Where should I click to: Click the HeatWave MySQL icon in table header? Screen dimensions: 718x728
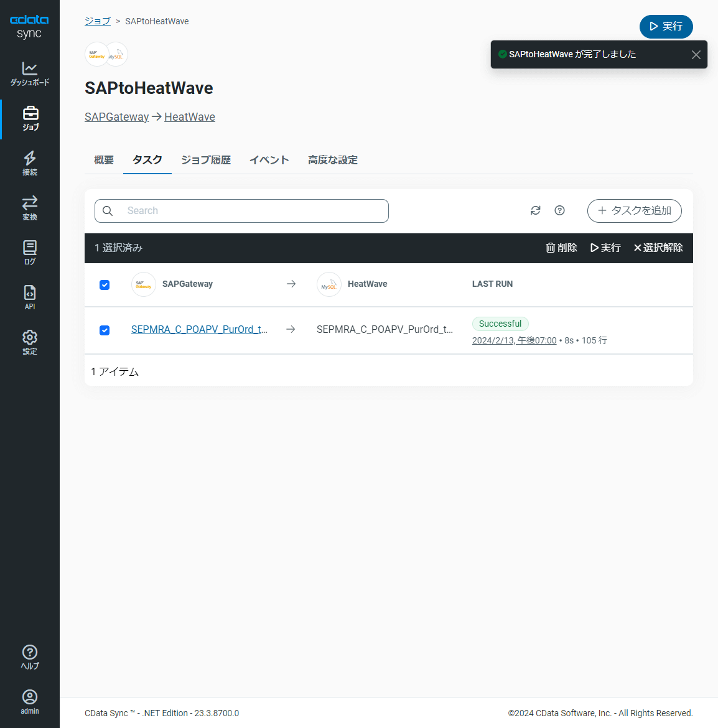(x=329, y=284)
